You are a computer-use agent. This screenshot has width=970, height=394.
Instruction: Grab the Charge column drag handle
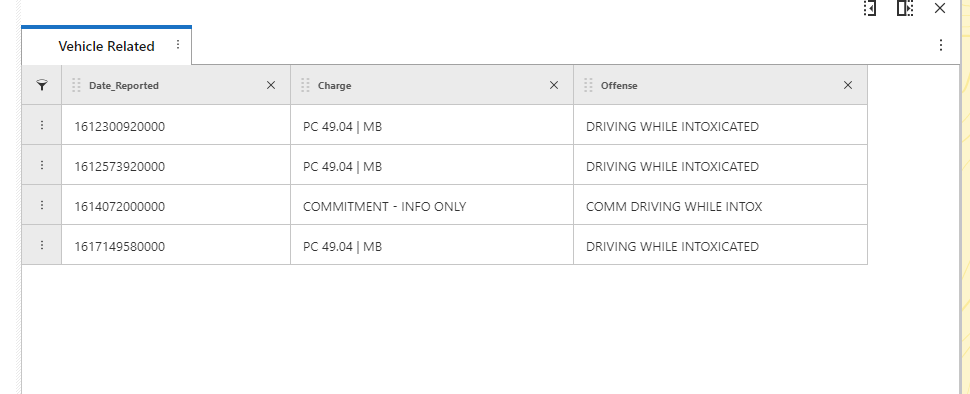tap(305, 85)
